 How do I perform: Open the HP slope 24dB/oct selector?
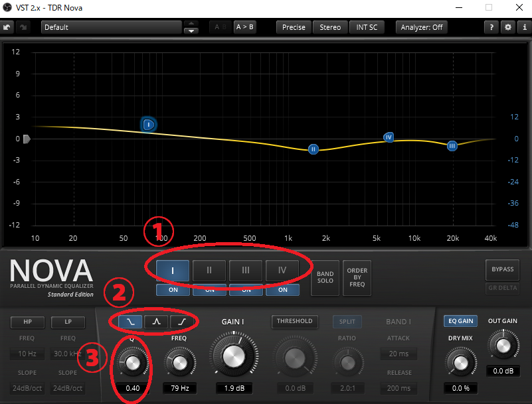click(x=27, y=388)
